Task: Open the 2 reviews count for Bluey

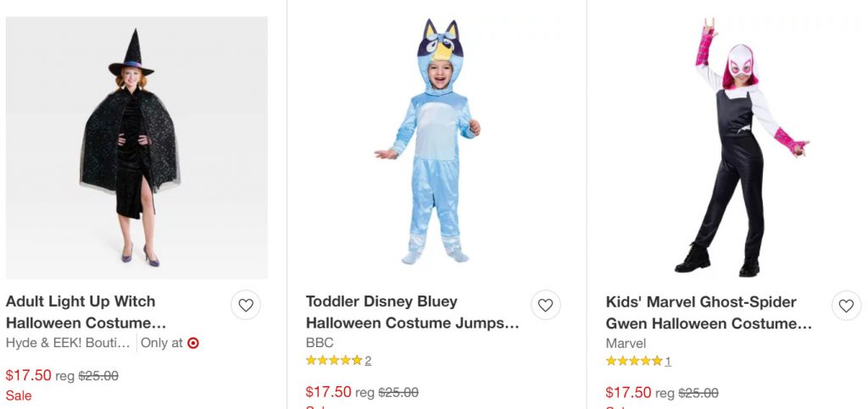Action: click(368, 361)
